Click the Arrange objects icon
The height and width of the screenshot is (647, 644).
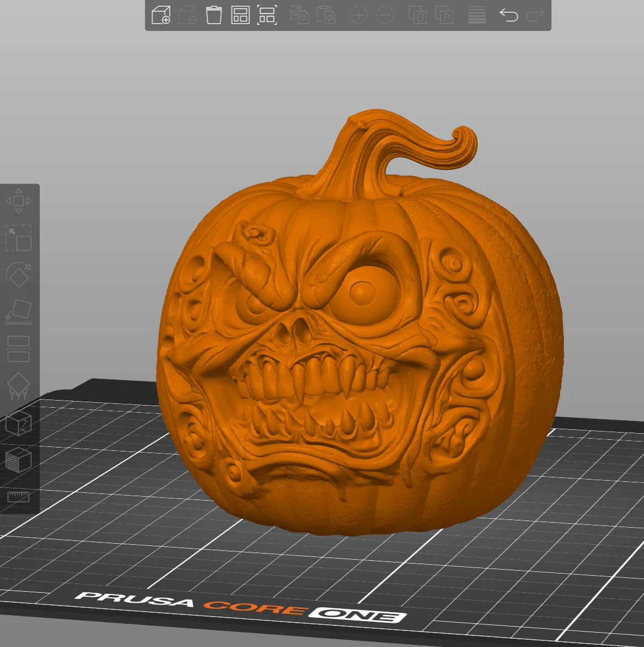pyautogui.click(x=240, y=15)
